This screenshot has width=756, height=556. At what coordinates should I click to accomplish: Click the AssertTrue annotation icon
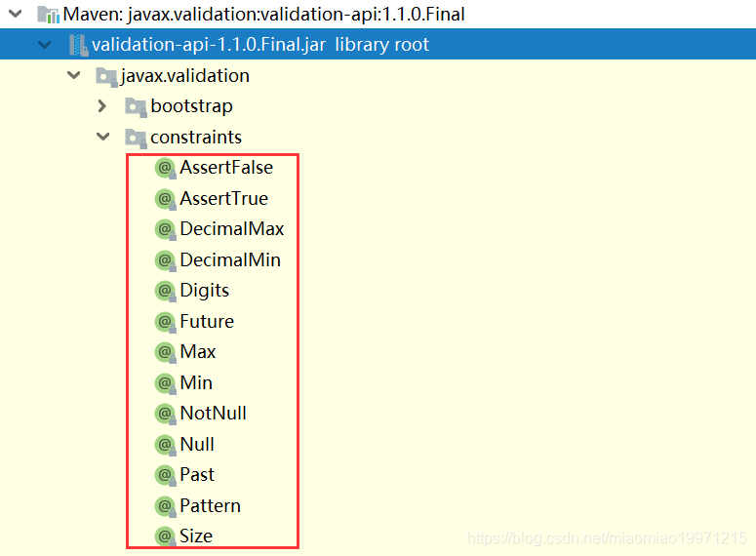click(x=166, y=199)
